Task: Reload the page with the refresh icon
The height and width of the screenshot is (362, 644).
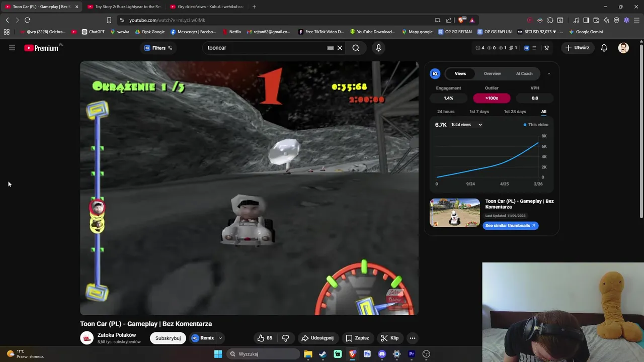Action: (27, 20)
